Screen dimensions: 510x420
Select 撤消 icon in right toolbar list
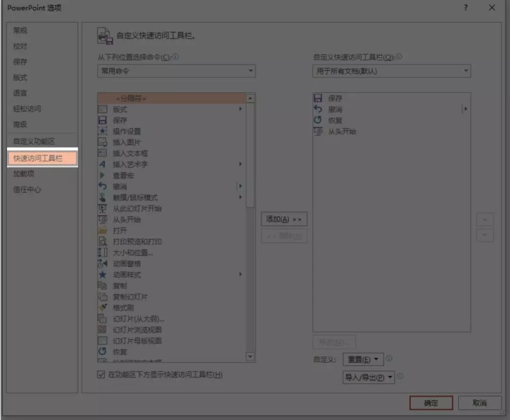pyautogui.click(x=318, y=109)
